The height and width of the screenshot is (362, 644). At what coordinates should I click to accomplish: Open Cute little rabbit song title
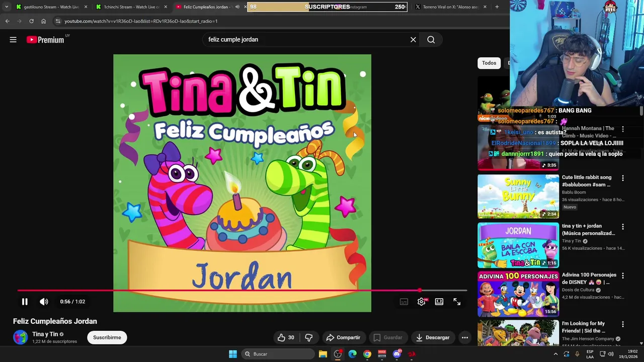(x=587, y=181)
